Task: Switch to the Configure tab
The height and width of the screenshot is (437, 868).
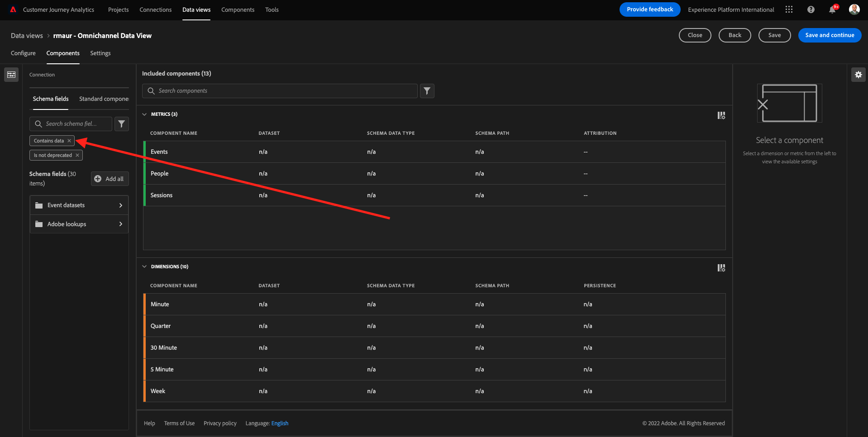Action: 23,53
